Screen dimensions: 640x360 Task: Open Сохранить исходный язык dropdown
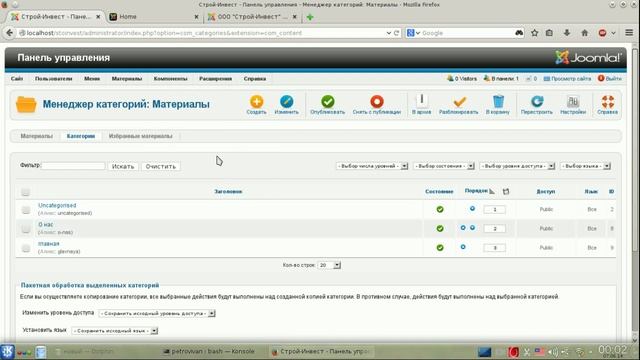coord(115,331)
